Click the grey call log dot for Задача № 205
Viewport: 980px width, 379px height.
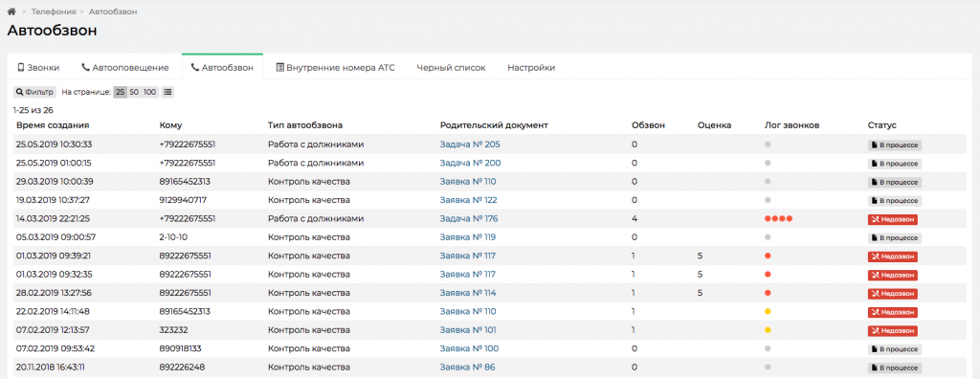768,145
